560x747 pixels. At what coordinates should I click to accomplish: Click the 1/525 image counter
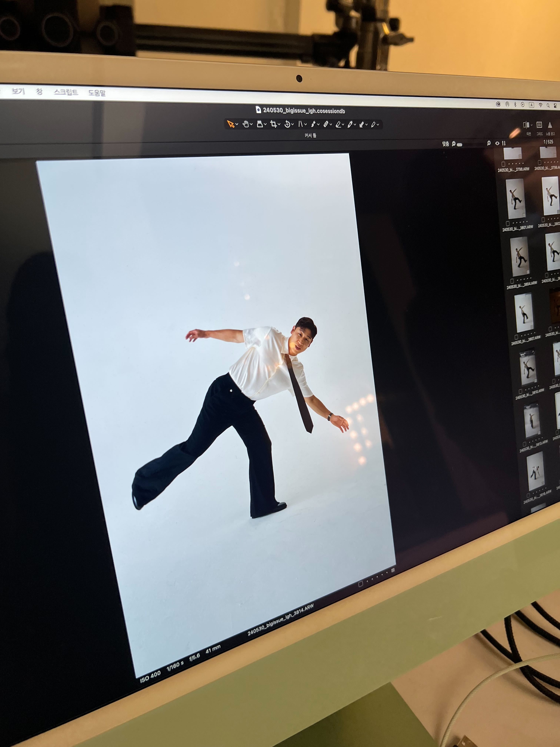pos(549,142)
